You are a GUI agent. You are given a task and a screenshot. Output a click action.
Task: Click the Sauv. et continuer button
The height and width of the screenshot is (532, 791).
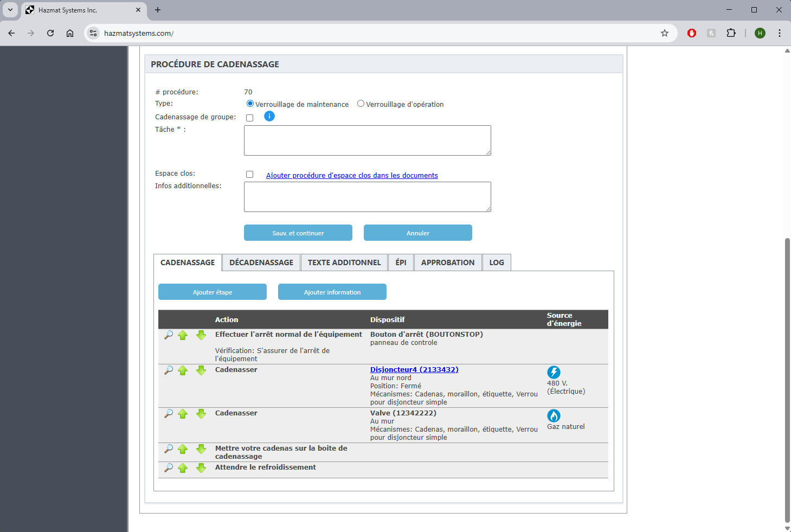pos(298,233)
